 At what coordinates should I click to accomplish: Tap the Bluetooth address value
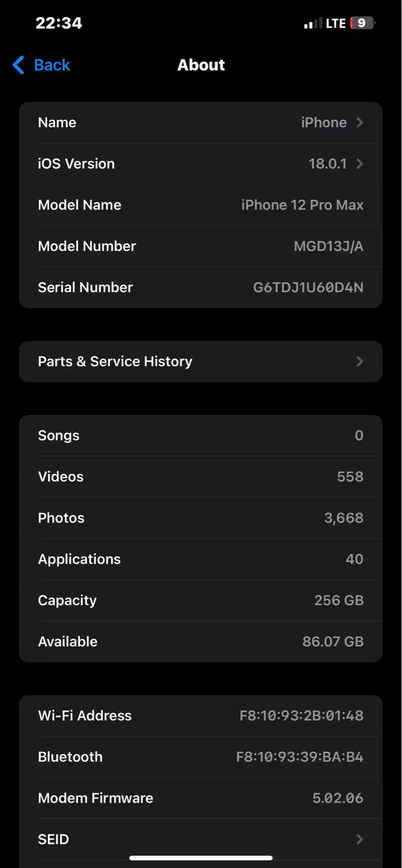(299, 757)
